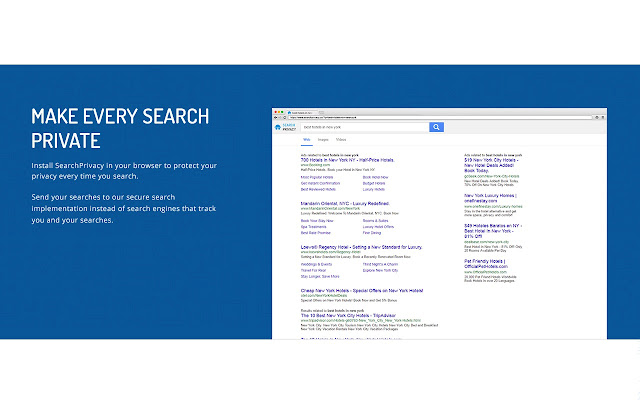Open the 'Best Reviewed Hotels' sublink
Image resolution: width=640 pixels, height=400 pixels.
pos(318,189)
